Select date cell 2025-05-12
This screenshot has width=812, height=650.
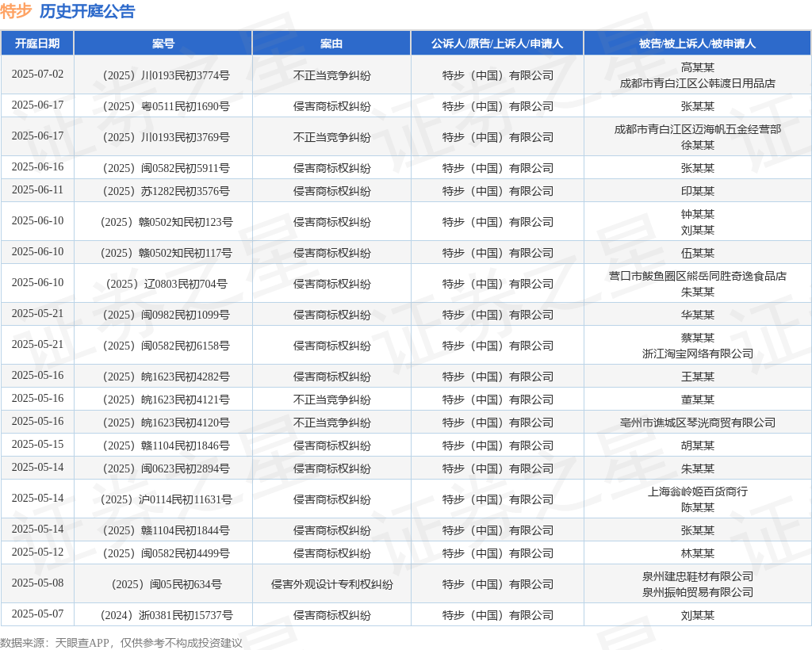[37, 552]
